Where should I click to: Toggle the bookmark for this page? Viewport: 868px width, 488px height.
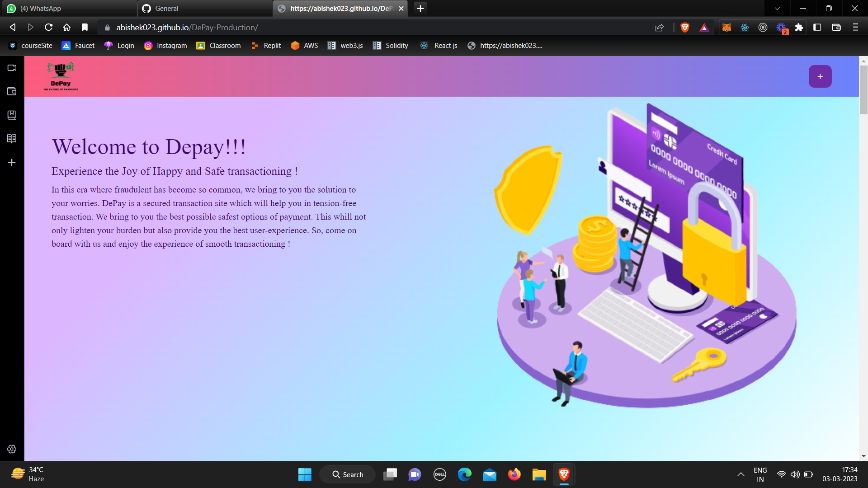[x=85, y=28]
